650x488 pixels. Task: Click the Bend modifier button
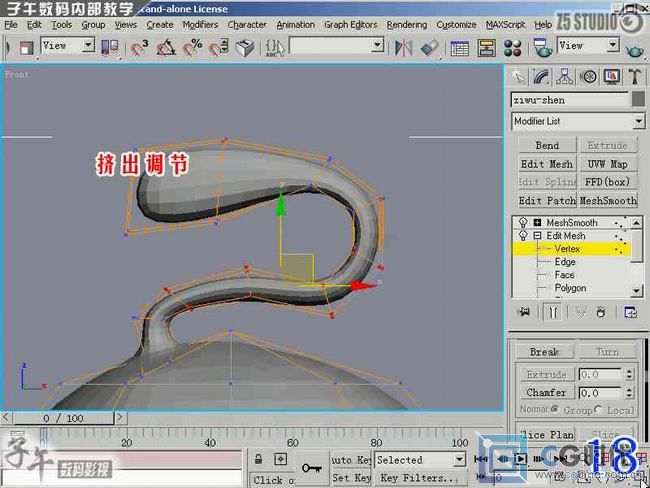coord(547,146)
